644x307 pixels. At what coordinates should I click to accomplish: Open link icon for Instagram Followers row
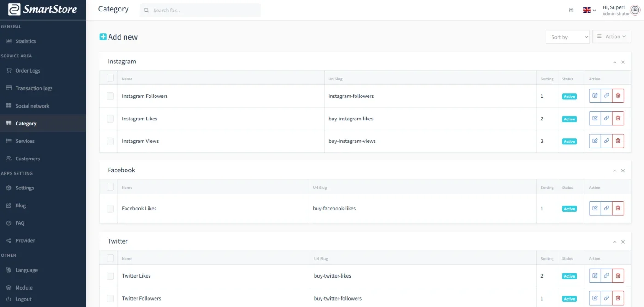(606, 96)
